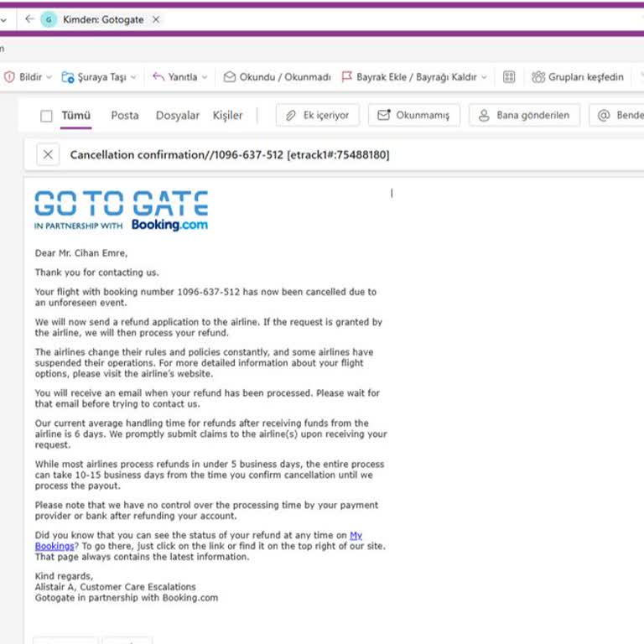644x644 pixels.
Task: Switch to the Kişiler tab
Action: (x=227, y=116)
